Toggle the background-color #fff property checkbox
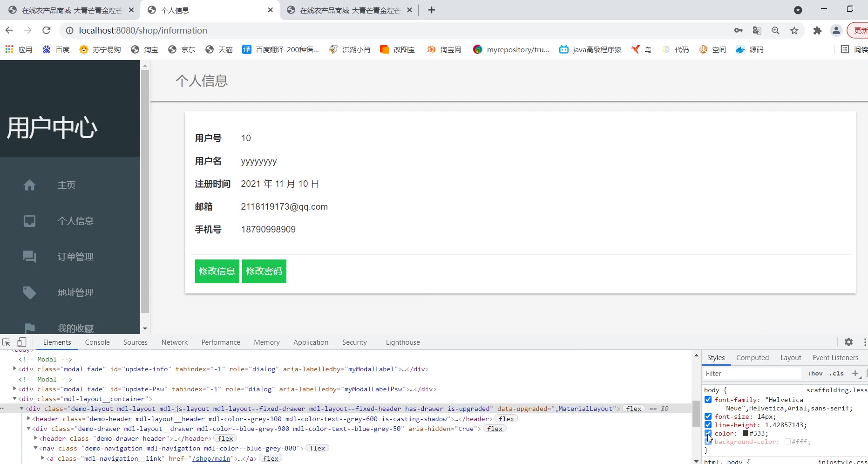The height and width of the screenshot is (464, 868). [708, 442]
